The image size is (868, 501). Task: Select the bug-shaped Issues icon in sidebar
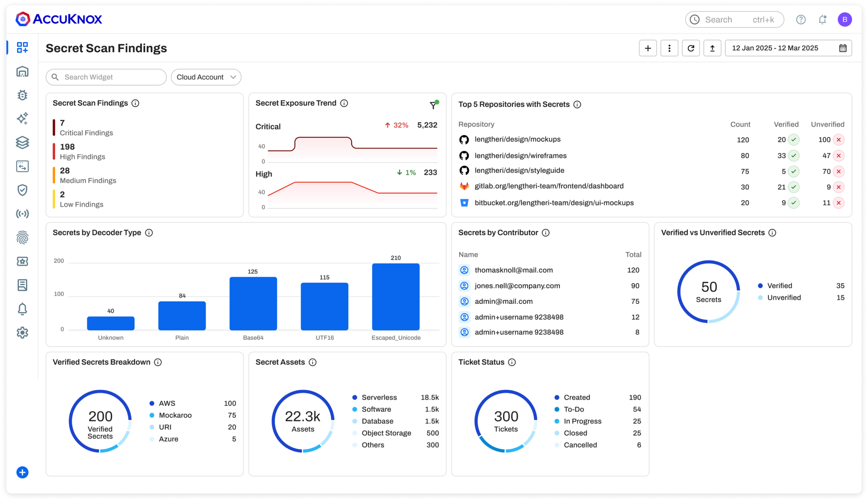[22, 95]
